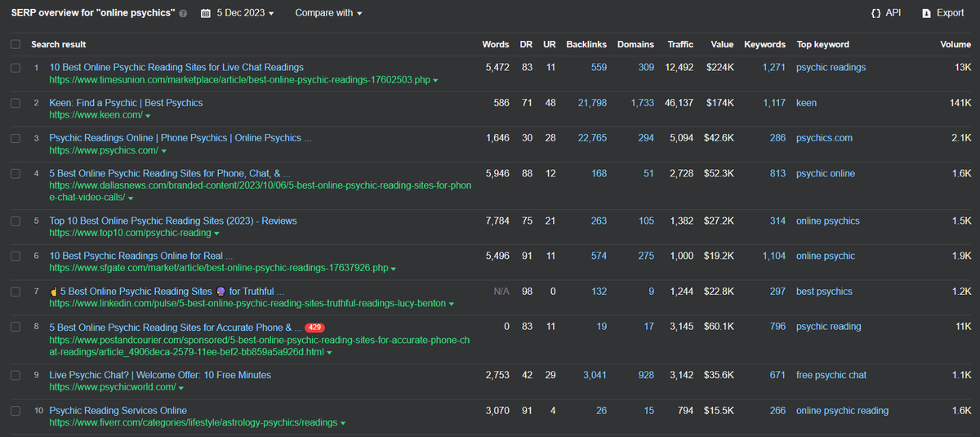Click the help icon next to "online psychics"
The width and height of the screenshot is (980, 437).
[x=183, y=13]
